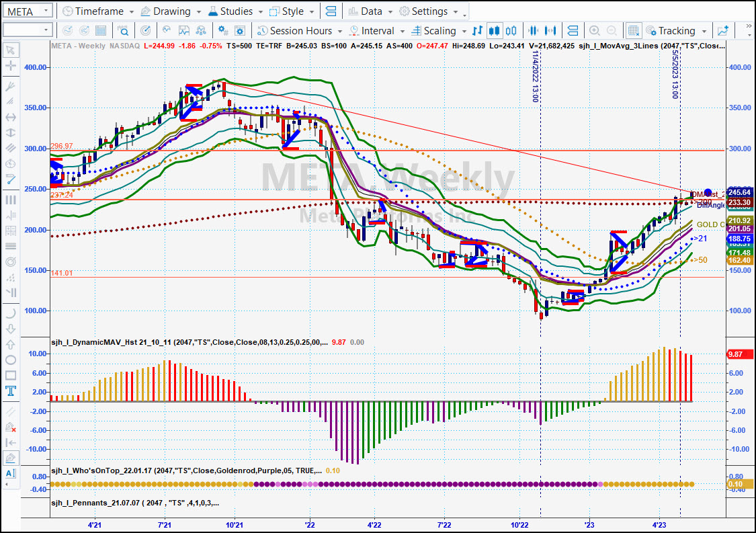Screen dimensions: 756x533
Task: Open the empty combo box dropdown
Action: pyautogui.click(x=46, y=30)
